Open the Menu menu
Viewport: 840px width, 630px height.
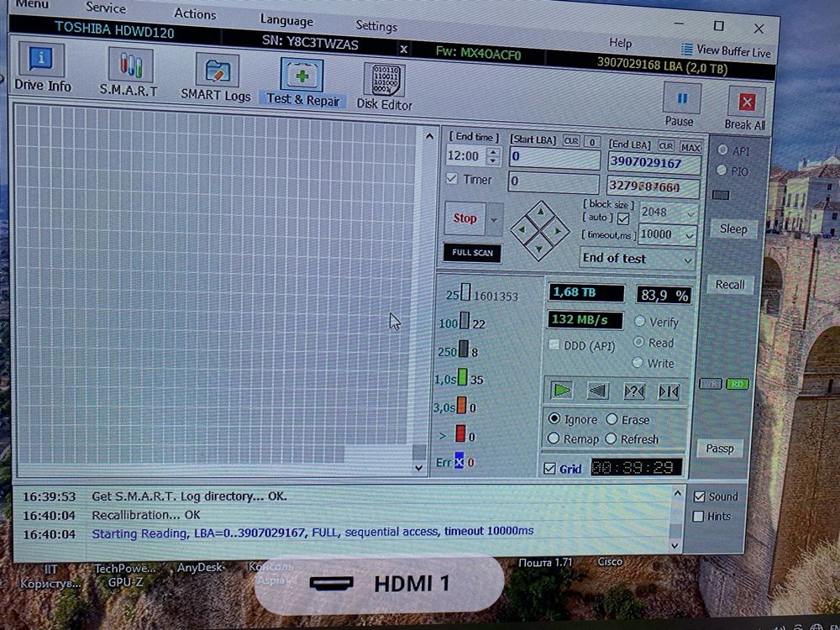[x=34, y=4]
